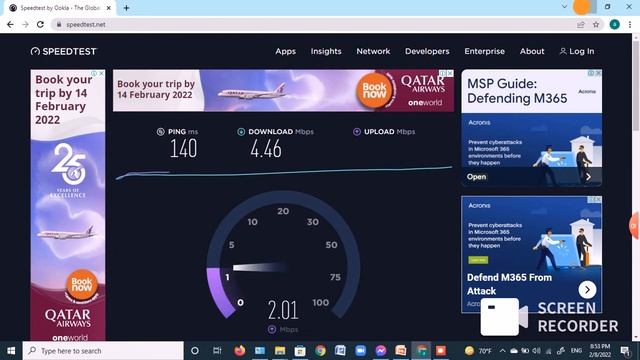
Task: Close the Speedtest by Ookla tab
Action: pyautogui.click(x=109, y=8)
